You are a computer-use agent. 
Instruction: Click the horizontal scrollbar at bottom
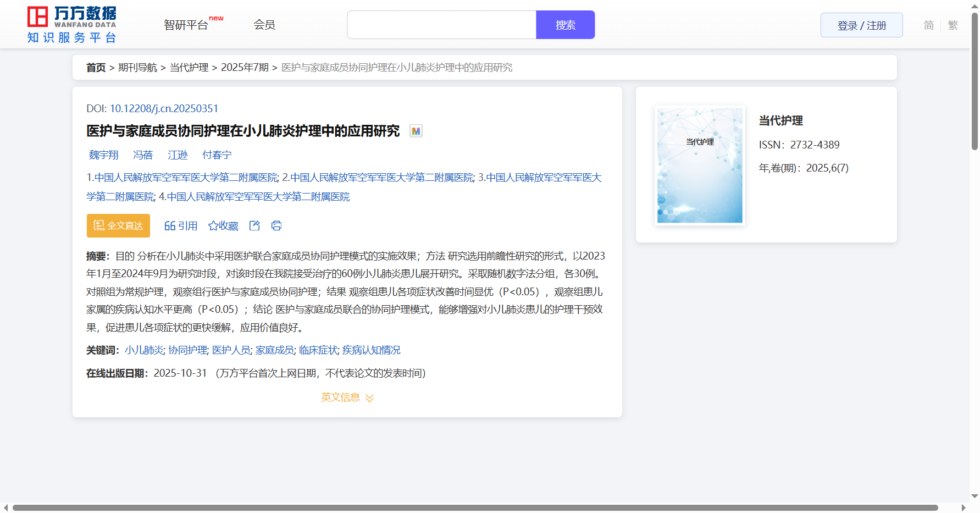pyautogui.click(x=475, y=508)
